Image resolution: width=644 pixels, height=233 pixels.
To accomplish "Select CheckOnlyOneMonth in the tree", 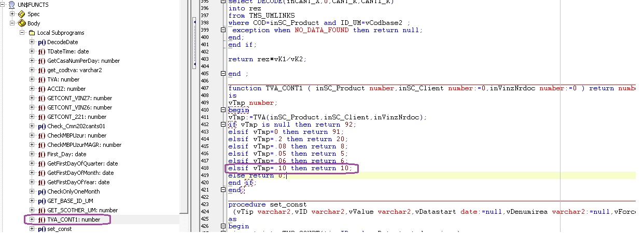I will pos(74,191).
